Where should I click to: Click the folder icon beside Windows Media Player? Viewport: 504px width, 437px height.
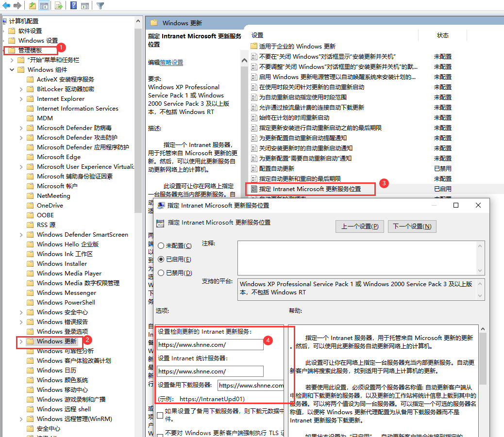[x=30, y=273]
